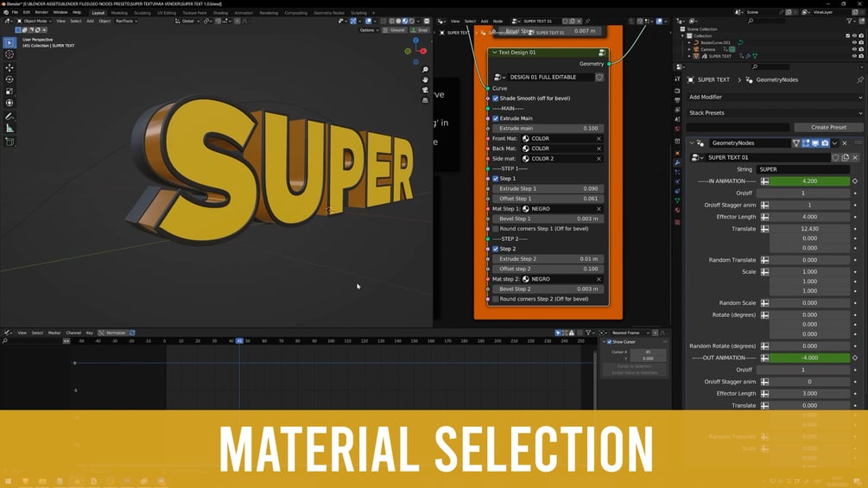Uncheck Shade Smooth (off for bevel)
The width and height of the screenshot is (868, 488).
(496, 98)
